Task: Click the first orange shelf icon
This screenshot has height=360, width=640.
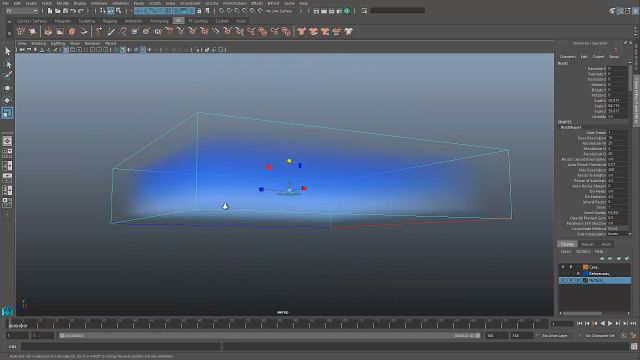Action: tap(48, 31)
